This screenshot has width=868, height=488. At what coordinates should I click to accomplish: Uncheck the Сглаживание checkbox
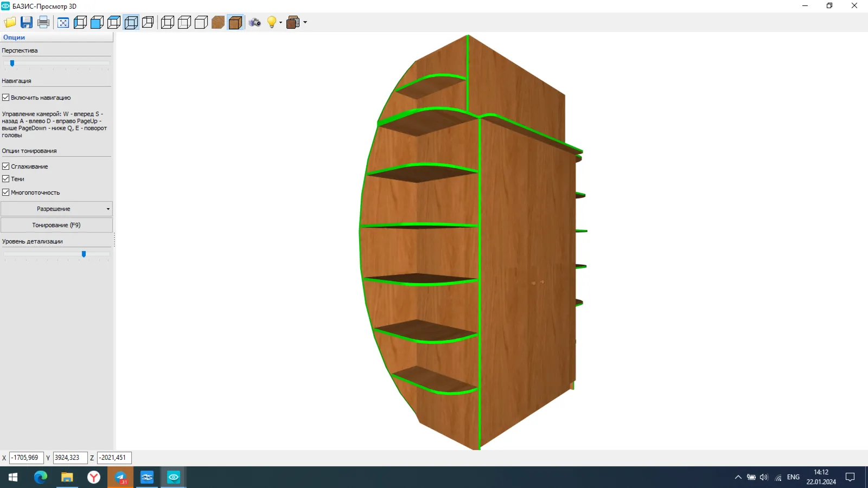tap(6, 166)
